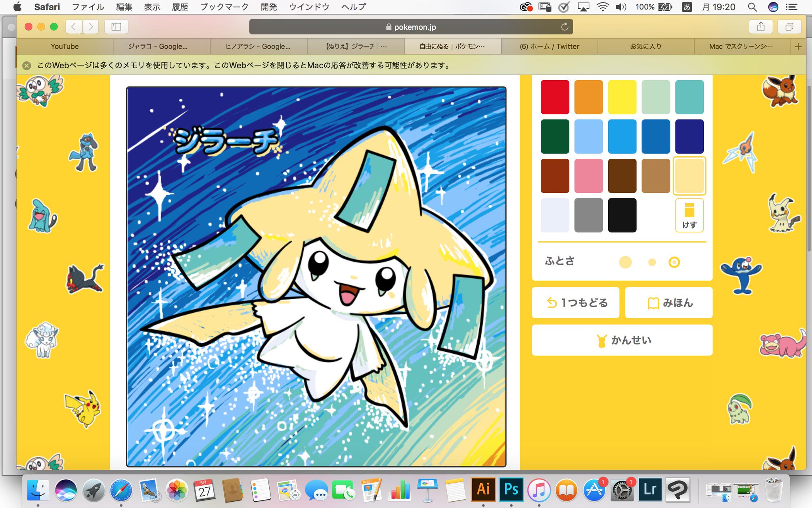The width and height of the screenshot is (812, 508).
Task: Open the 履歴 menu
Action: coord(180,7)
